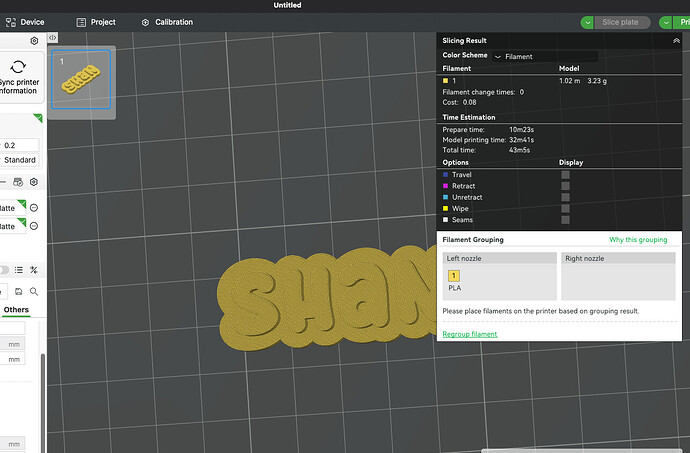The width and height of the screenshot is (690, 453).
Task: Click the Filament change times: 0 text
Action: [483, 92]
